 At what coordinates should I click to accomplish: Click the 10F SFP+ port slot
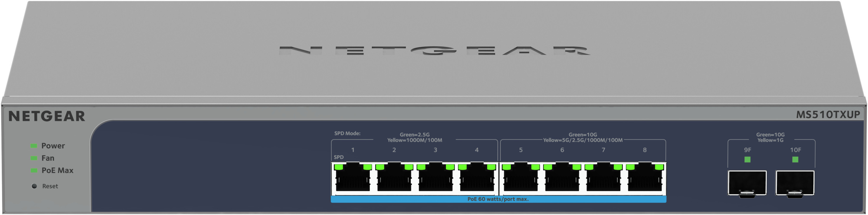point(795,183)
